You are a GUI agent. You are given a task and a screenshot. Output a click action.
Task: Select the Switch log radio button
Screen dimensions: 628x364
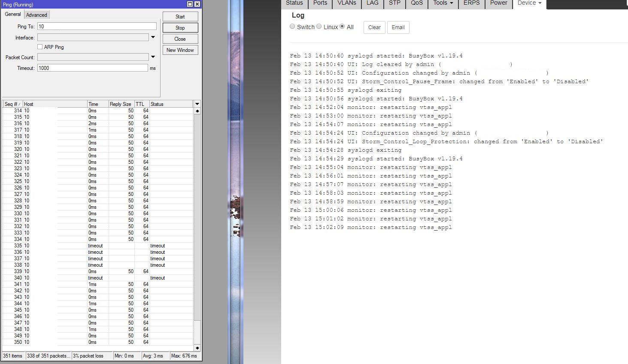pos(292,27)
